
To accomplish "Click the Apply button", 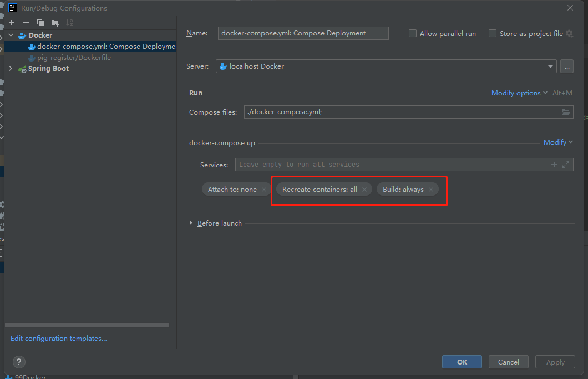I will tap(555, 362).
